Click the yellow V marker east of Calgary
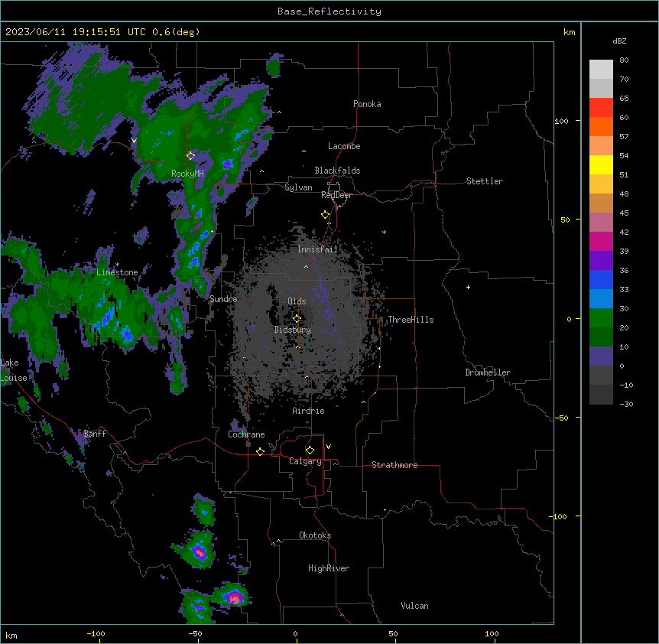Viewport: 659px width, 644px height. click(328, 447)
